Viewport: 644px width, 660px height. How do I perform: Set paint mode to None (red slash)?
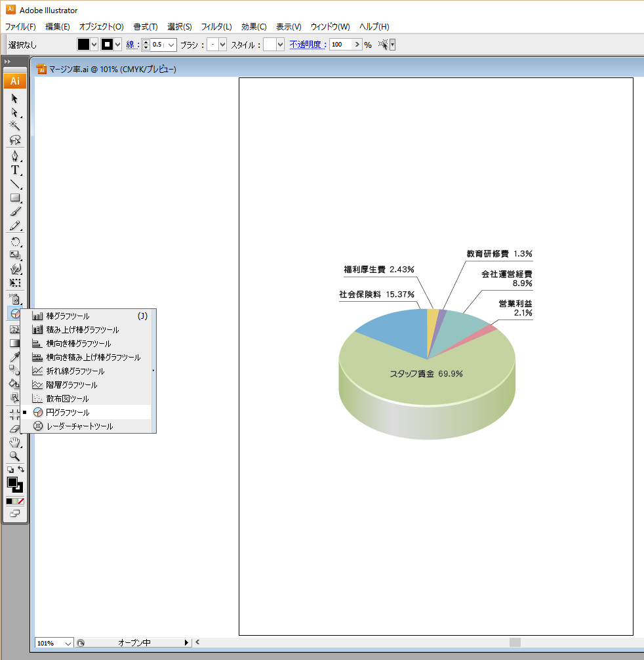tap(21, 501)
